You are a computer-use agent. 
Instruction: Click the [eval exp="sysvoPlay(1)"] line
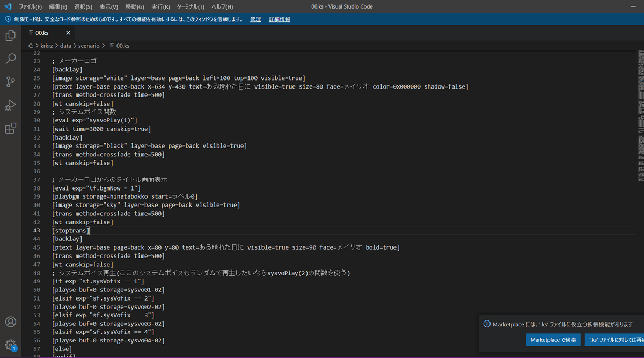pos(94,120)
